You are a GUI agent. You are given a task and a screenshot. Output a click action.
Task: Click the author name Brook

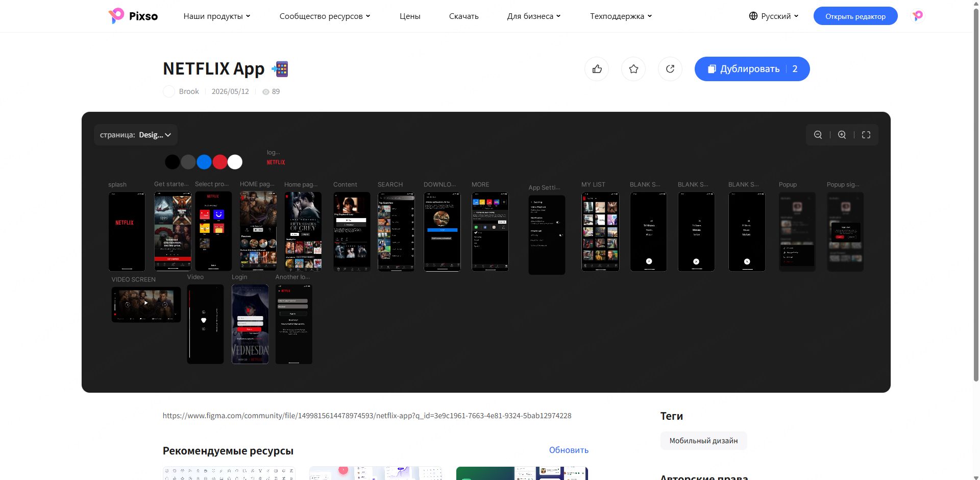189,91
